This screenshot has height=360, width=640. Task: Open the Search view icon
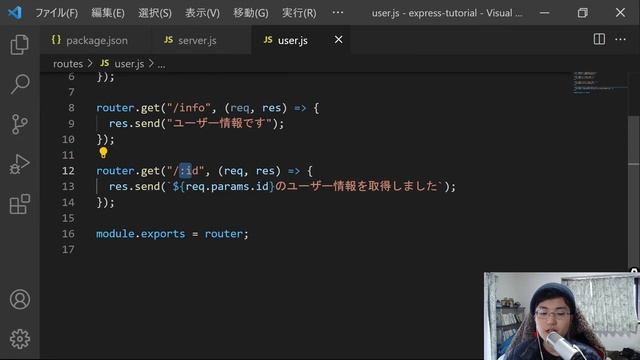click(19, 84)
